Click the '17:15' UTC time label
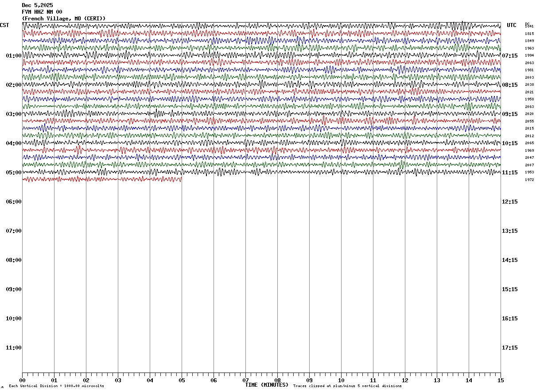 [x=510, y=348]
